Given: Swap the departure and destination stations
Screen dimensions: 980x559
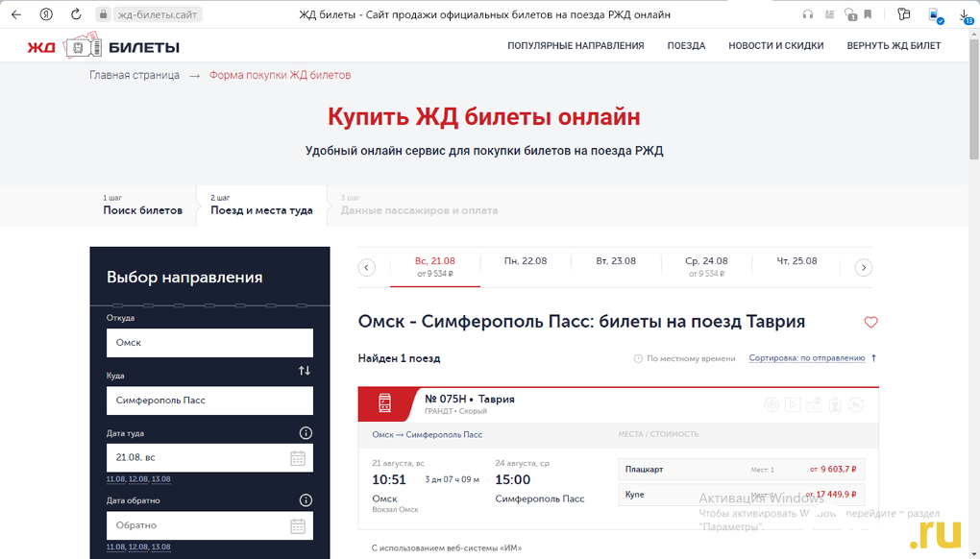Looking at the screenshot, I should tap(305, 371).
